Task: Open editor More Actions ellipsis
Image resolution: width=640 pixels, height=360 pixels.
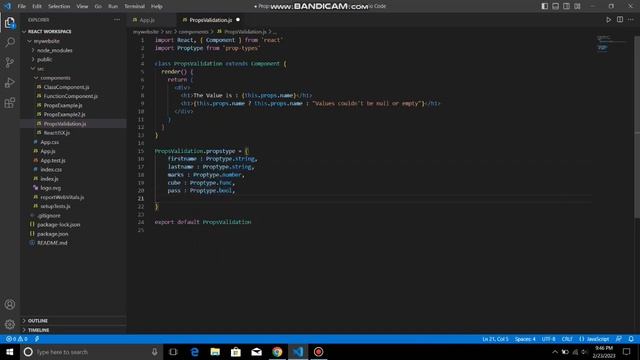Action: [x=631, y=20]
